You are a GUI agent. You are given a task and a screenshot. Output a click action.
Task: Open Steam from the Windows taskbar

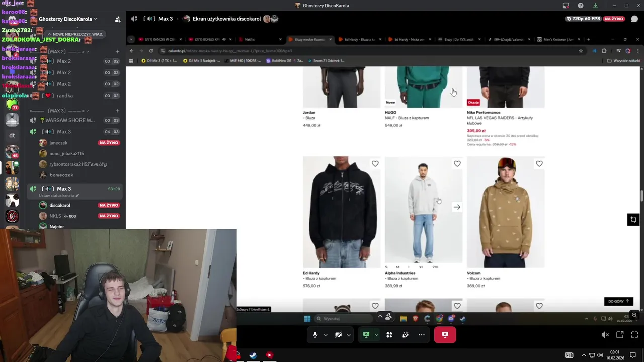click(x=253, y=355)
